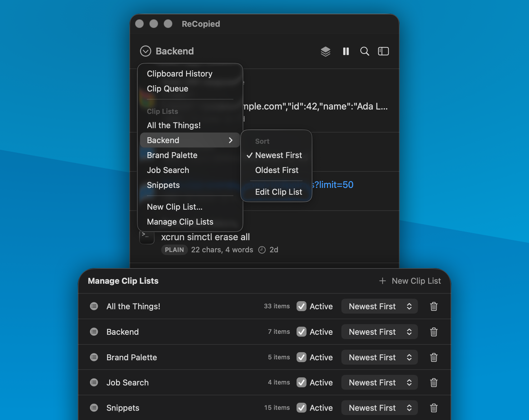Click the plus icon for New Clip List
The width and height of the screenshot is (529, 420).
[x=382, y=281]
